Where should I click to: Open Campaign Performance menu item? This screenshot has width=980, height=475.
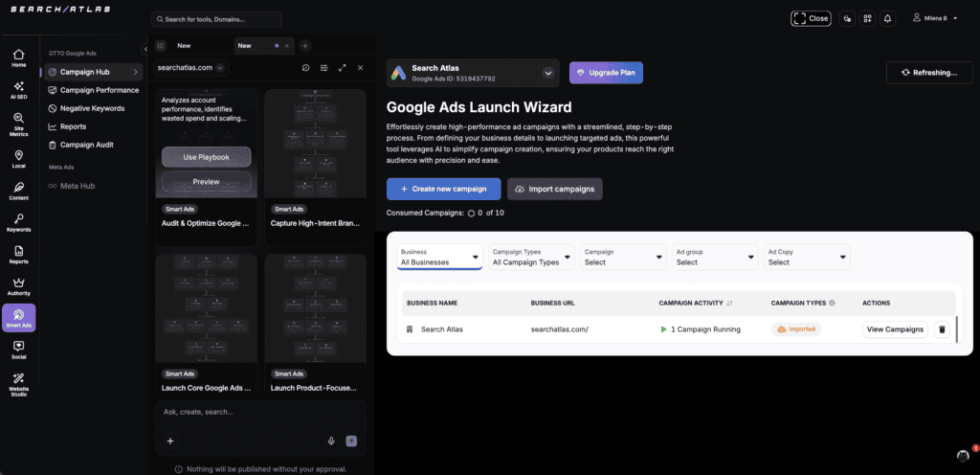tap(94, 91)
